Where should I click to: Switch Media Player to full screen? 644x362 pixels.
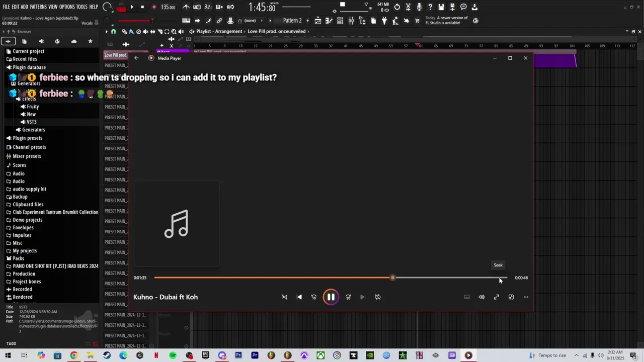pyautogui.click(x=497, y=297)
